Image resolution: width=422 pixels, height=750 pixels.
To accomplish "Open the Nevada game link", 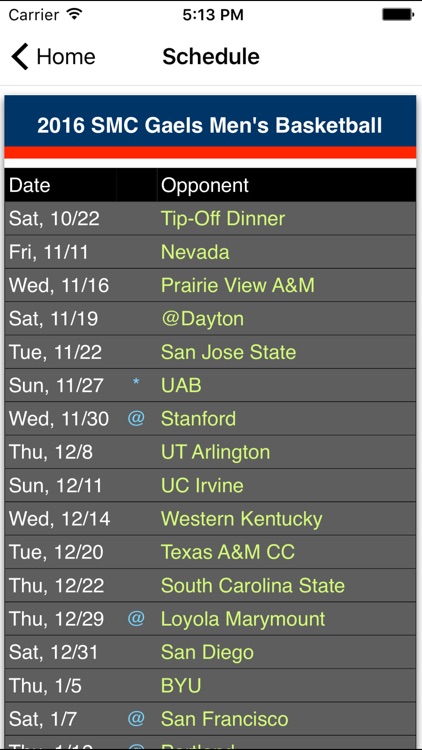I will tap(195, 252).
